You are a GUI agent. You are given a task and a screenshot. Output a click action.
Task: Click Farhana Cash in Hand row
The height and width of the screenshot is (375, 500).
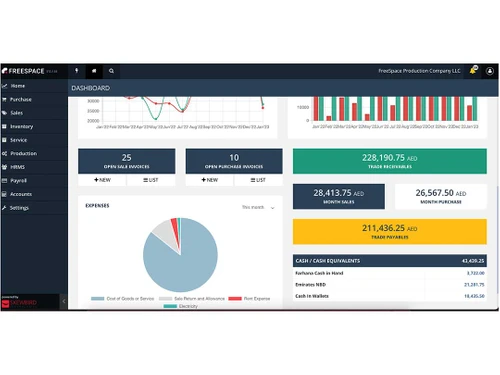390,273
